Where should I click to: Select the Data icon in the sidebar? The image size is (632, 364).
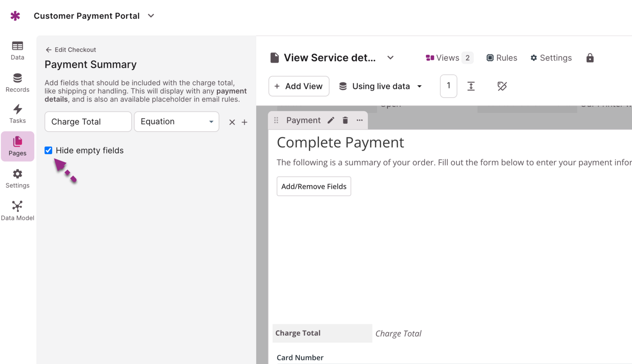pos(17,50)
